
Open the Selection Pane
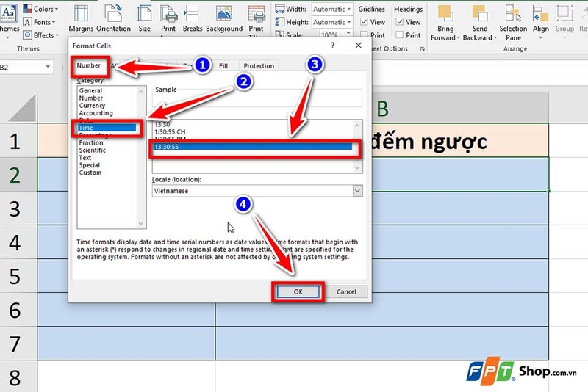[513, 23]
